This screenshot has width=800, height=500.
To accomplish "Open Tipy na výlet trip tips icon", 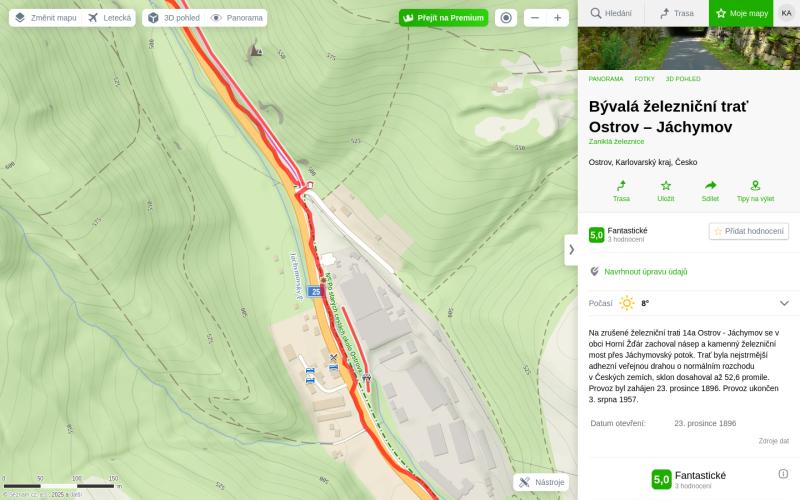I will click(755, 186).
